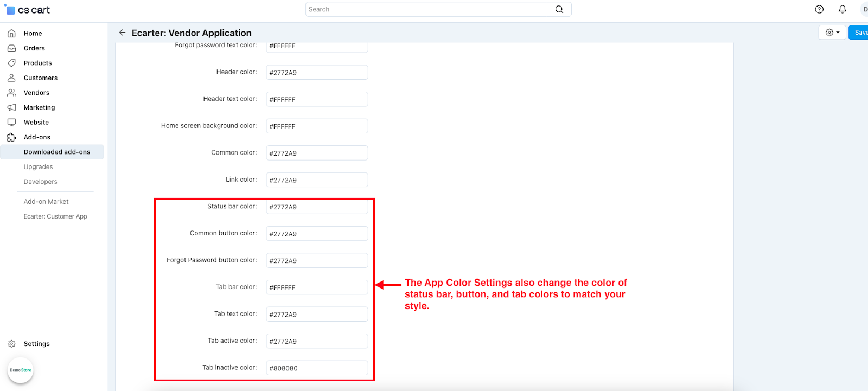868x391 pixels.
Task: Click the Demo Store avatar
Action: pos(21,370)
